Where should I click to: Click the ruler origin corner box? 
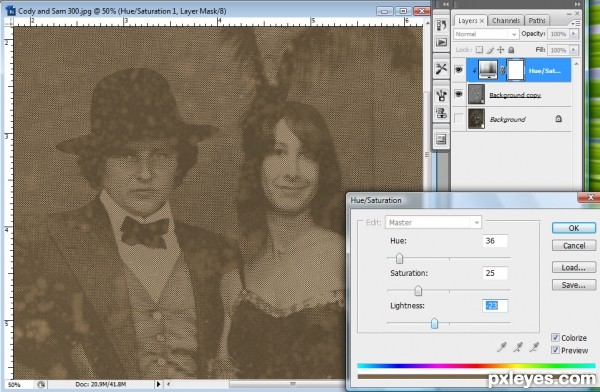click(x=8, y=22)
